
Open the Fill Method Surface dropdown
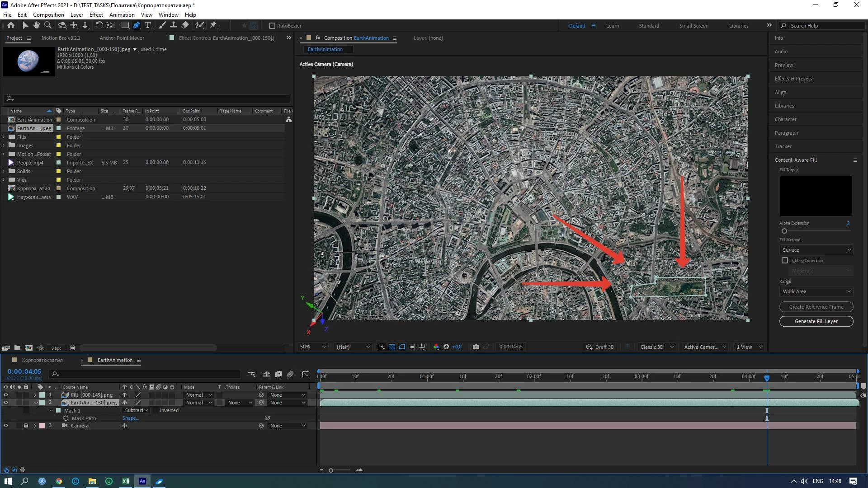[816, 250]
